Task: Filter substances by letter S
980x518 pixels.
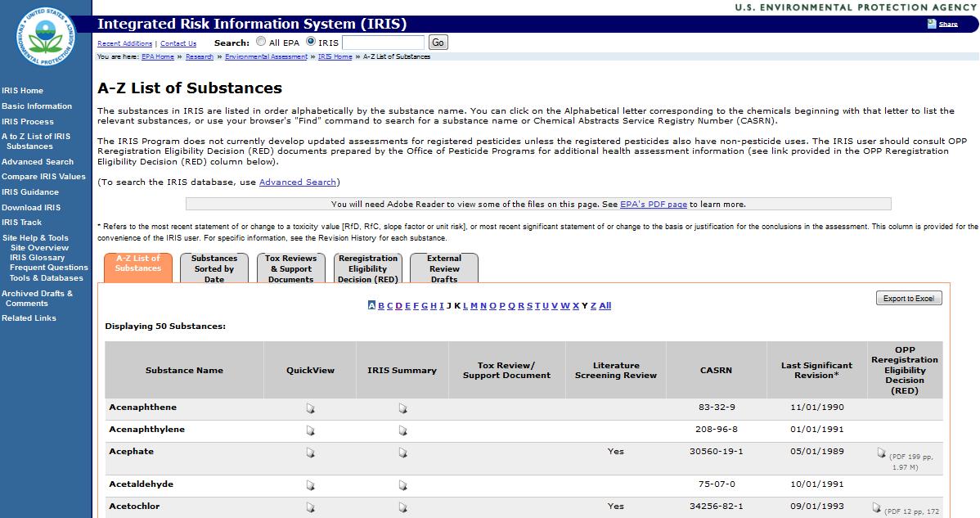Action: click(x=529, y=305)
